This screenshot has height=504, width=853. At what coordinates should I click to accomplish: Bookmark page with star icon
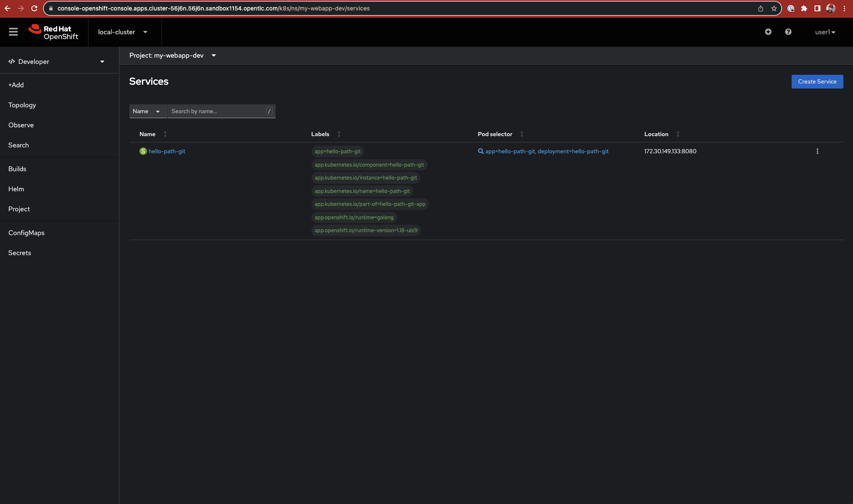tap(774, 8)
